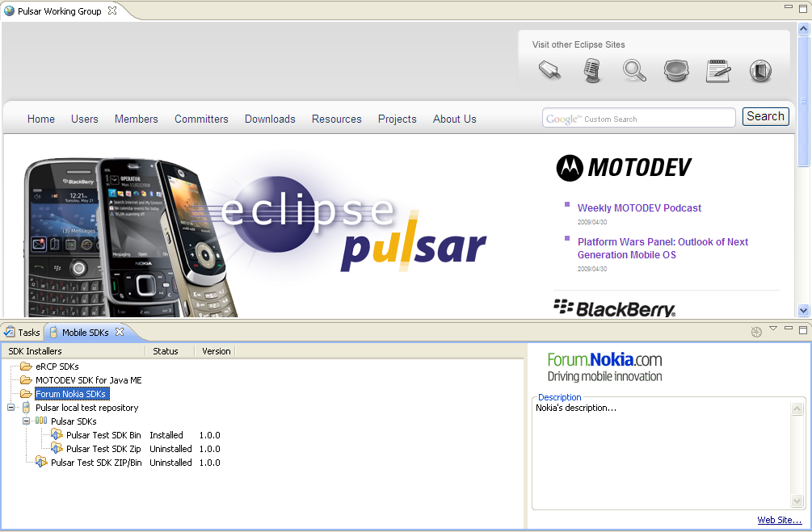The width and height of the screenshot is (812, 532).
Task: Click the tag icon under Visit other Eclipse Sites
Action: (x=549, y=70)
